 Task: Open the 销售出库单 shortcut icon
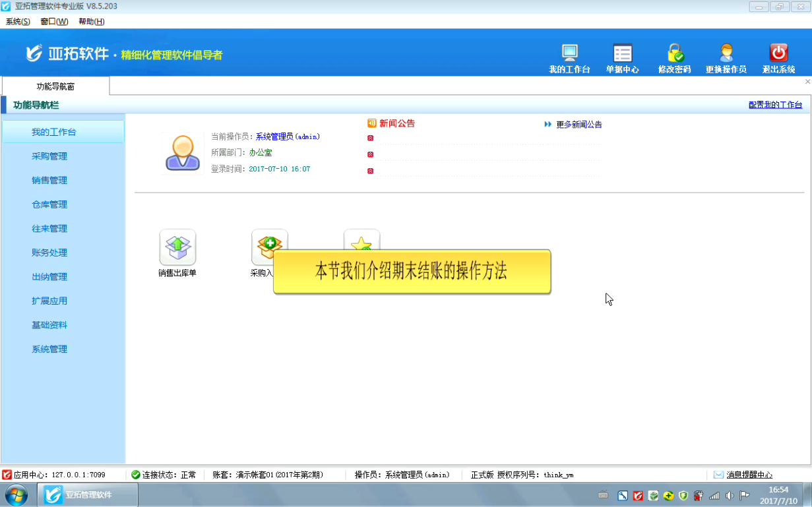click(x=177, y=248)
